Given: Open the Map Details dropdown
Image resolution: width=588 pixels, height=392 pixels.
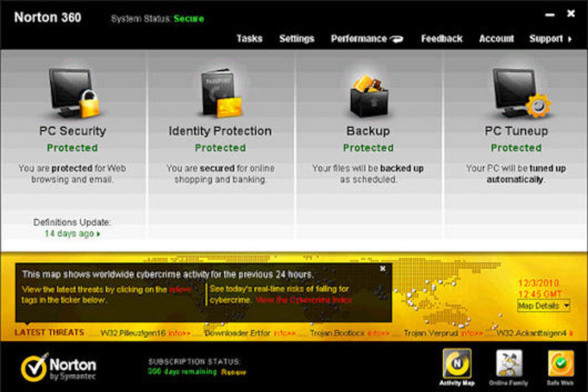Looking at the screenshot, I should tap(544, 306).
